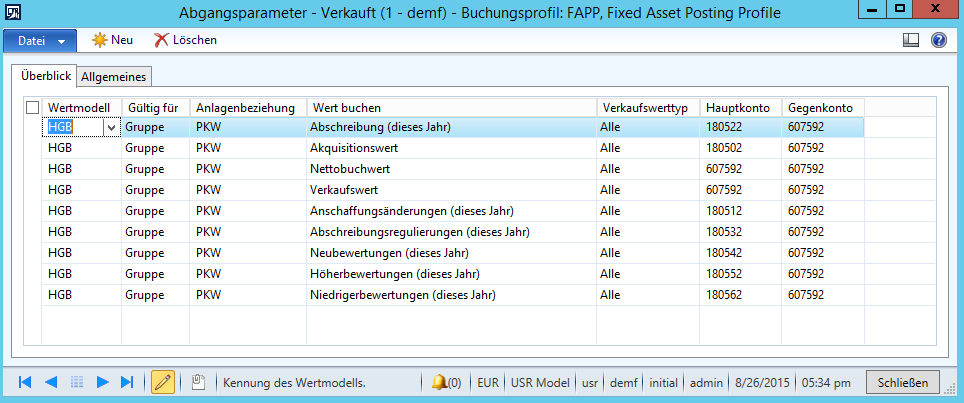Click the view layout icon beside help
964x403 pixels.
pyautogui.click(x=910, y=41)
